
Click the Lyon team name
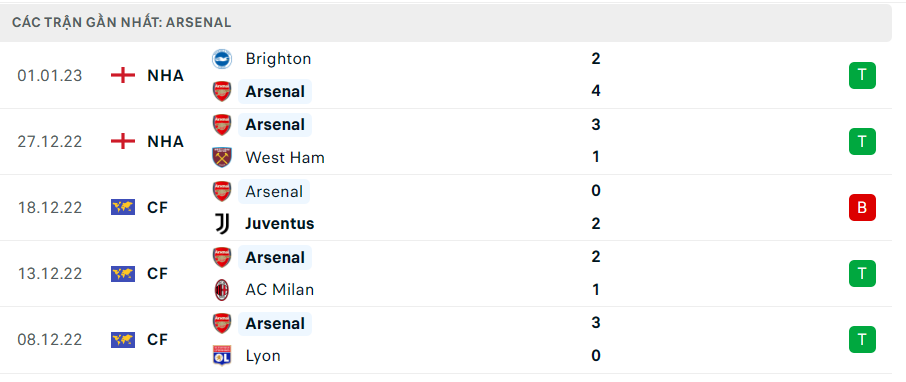(x=263, y=355)
